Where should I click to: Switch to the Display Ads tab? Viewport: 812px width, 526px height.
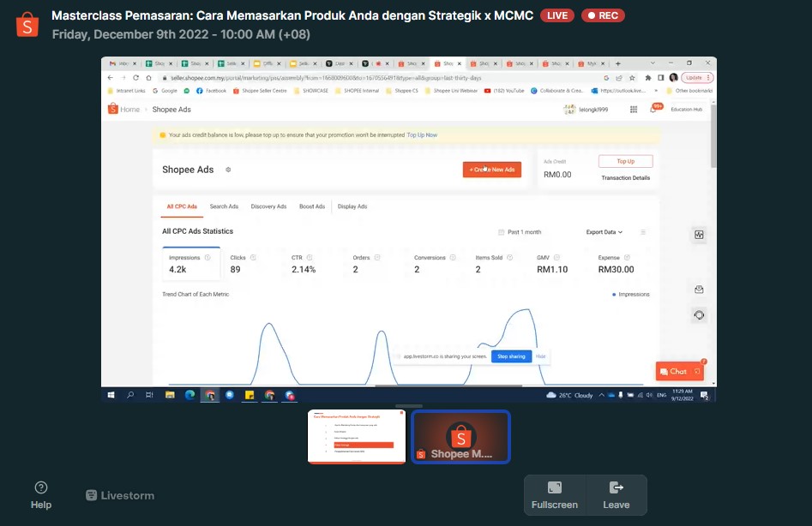(352, 206)
